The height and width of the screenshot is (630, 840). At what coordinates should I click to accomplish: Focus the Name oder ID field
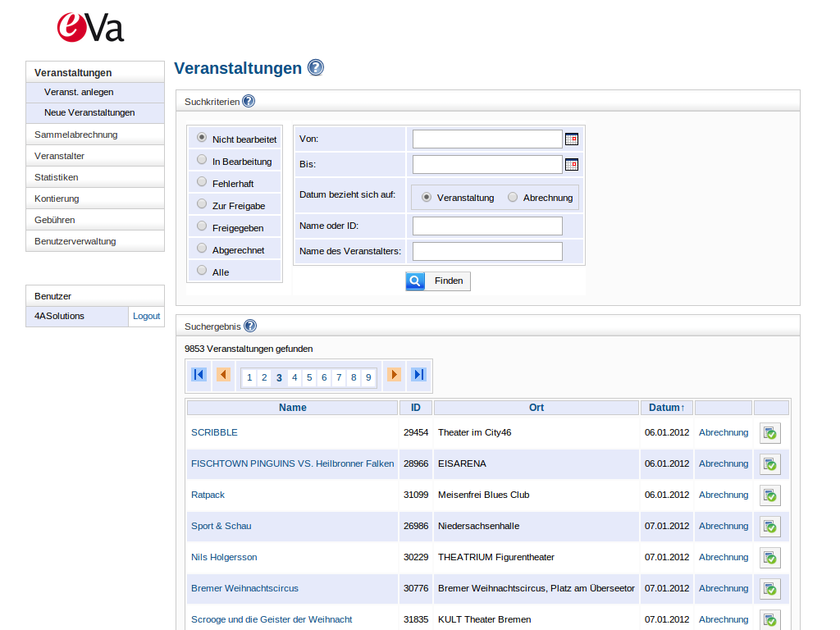pos(487,226)
